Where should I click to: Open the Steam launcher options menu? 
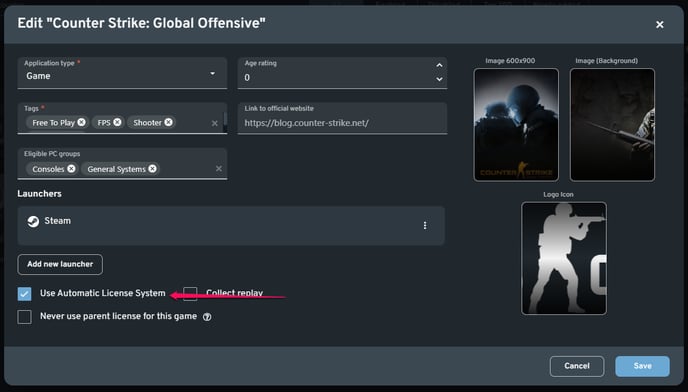[425, 225]
